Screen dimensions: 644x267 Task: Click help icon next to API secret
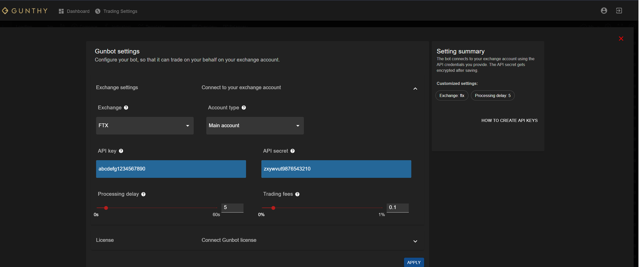point(292,151)
